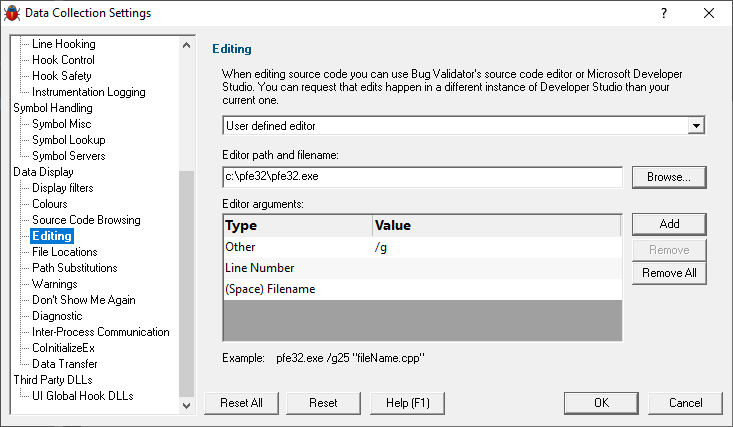Open the editor type dropdown arrow
Viewport: 733px width, 427px height.
click(696, 125)
